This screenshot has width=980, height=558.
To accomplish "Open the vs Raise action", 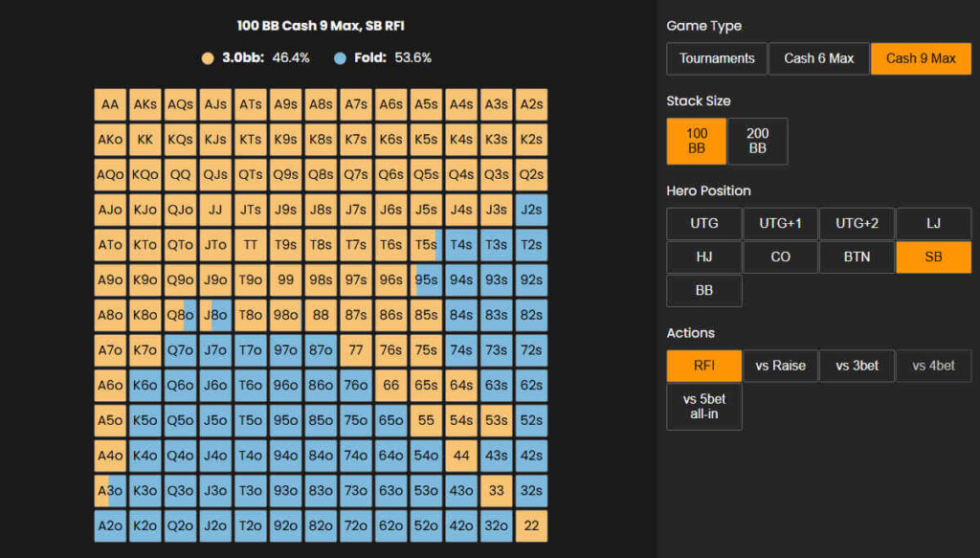I will click(x=781, y=366).
